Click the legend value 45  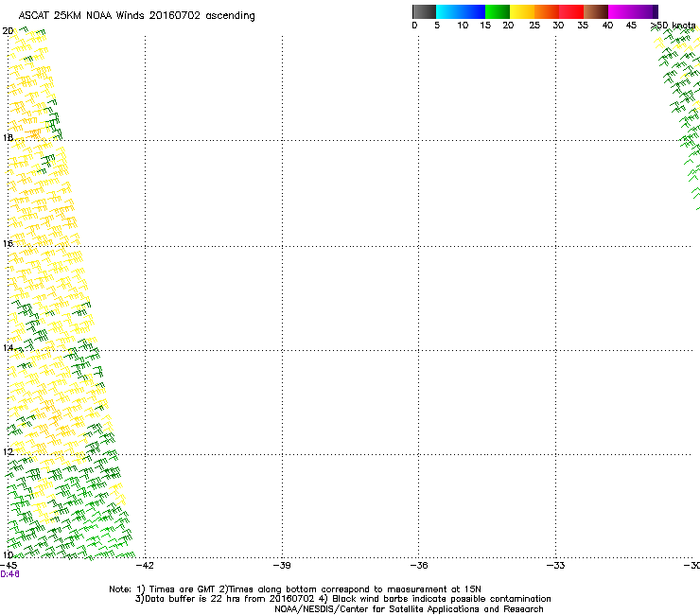(x=631, y=26)
